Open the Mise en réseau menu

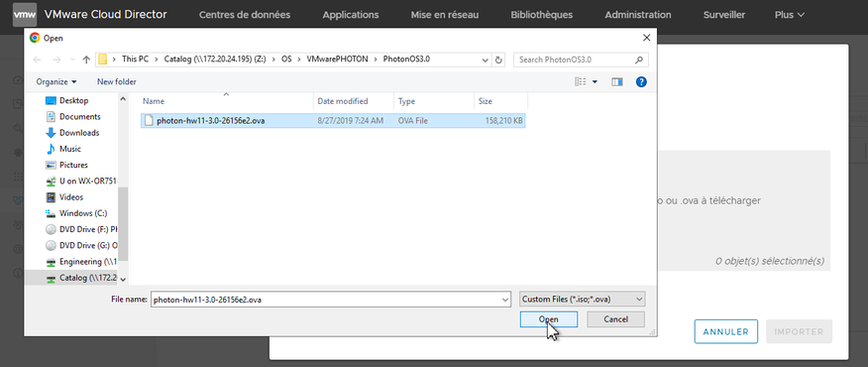point(445,15)
